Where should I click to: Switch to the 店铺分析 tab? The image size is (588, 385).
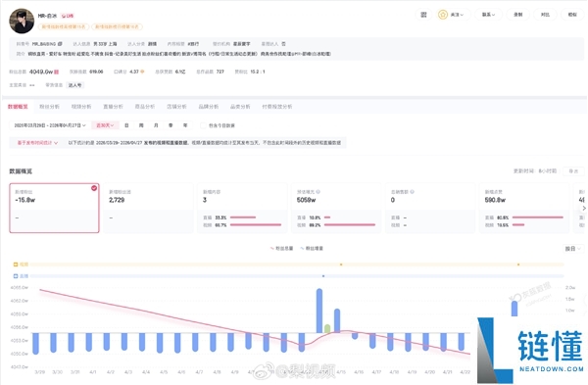tap(176, 107)
